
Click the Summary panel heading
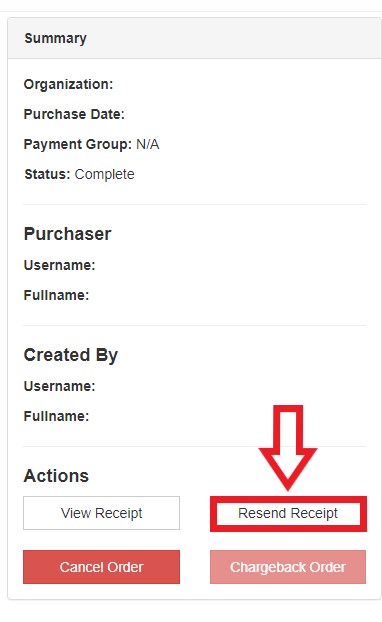coord(56,38)
